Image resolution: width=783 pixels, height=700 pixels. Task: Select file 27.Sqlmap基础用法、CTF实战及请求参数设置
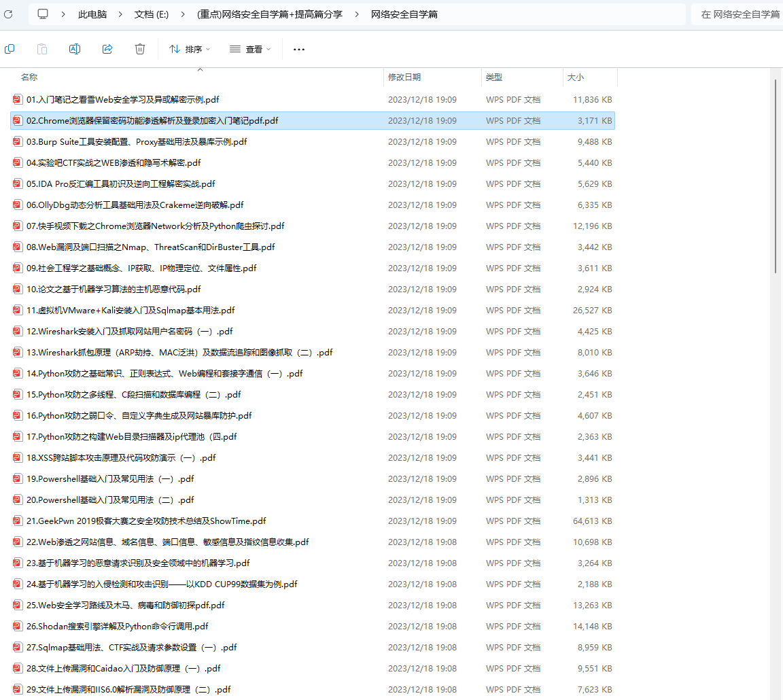313,648
